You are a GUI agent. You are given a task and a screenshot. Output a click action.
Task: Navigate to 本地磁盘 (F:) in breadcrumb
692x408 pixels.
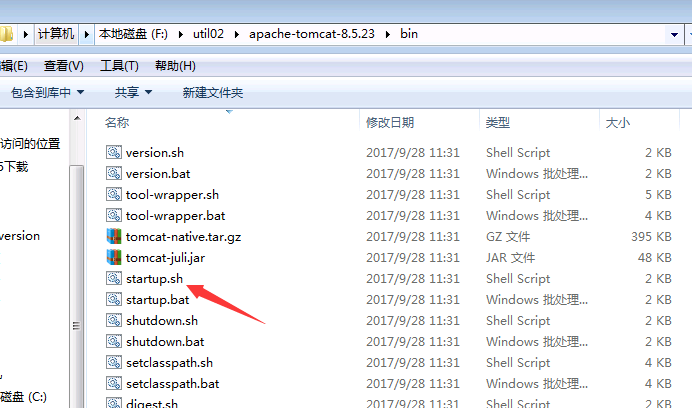[133, 34]
